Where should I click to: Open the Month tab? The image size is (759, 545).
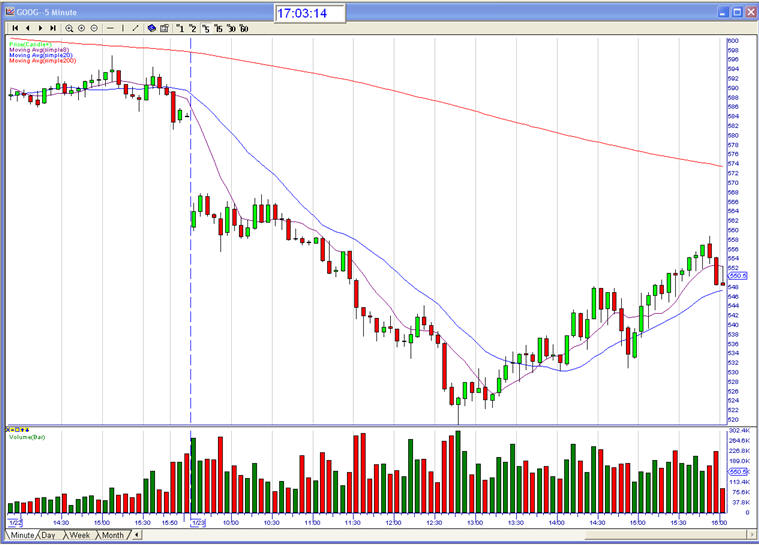pyautogui.click(x=112, y=535)
